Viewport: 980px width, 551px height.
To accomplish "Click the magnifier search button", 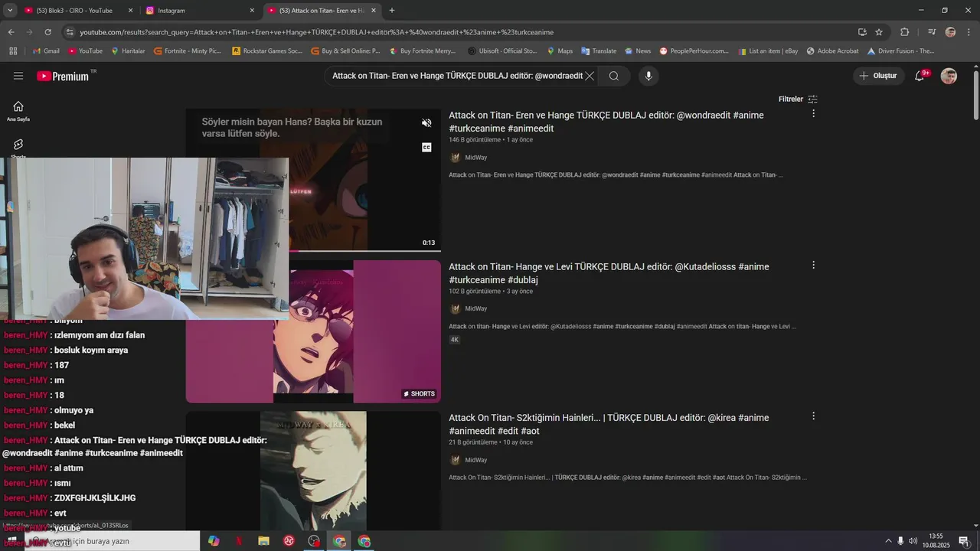I will pos(614,76).
